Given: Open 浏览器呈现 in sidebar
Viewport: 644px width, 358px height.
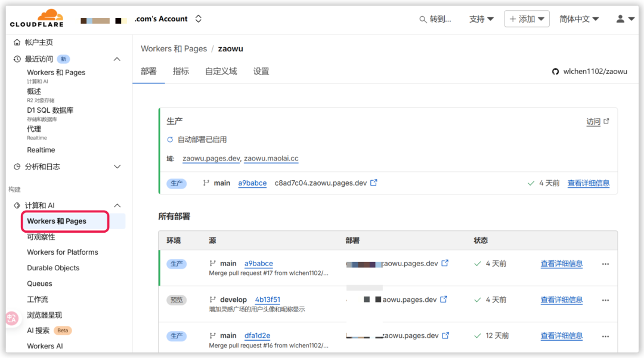Looking at the screenshot, I should pyautogui.click(x=44, y=315).
